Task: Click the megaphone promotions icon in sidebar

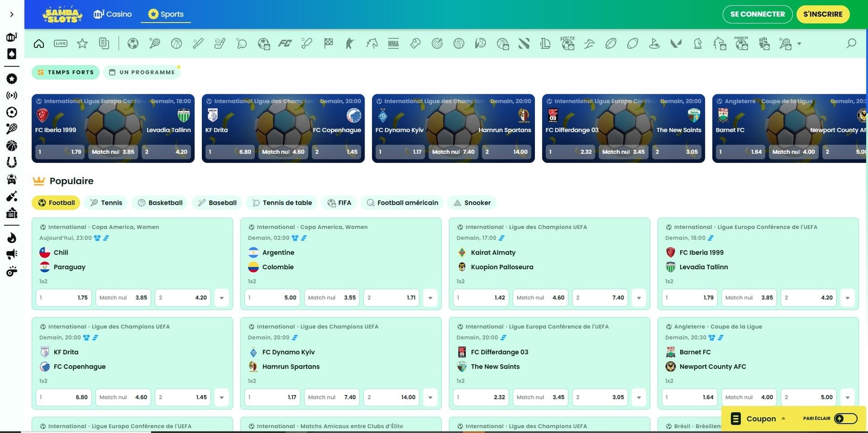Action: 11,254
